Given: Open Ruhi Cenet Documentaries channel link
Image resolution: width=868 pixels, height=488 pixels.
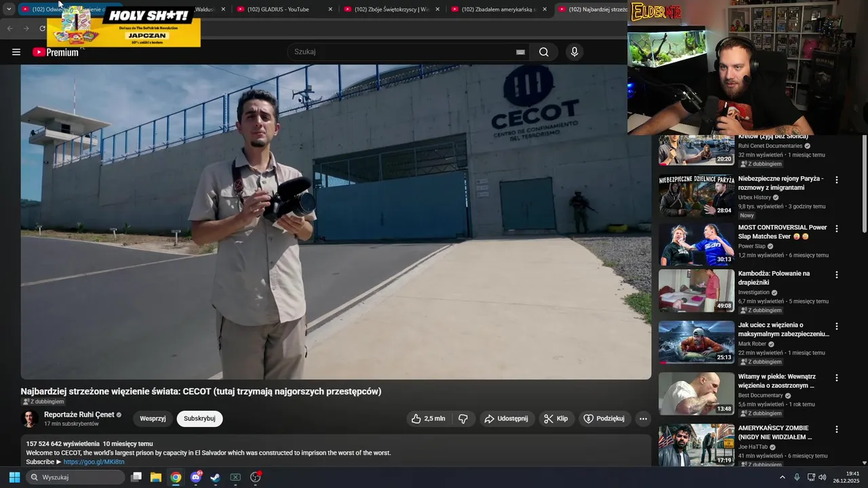Looking at the screenshot, I should tap(770, 146).
